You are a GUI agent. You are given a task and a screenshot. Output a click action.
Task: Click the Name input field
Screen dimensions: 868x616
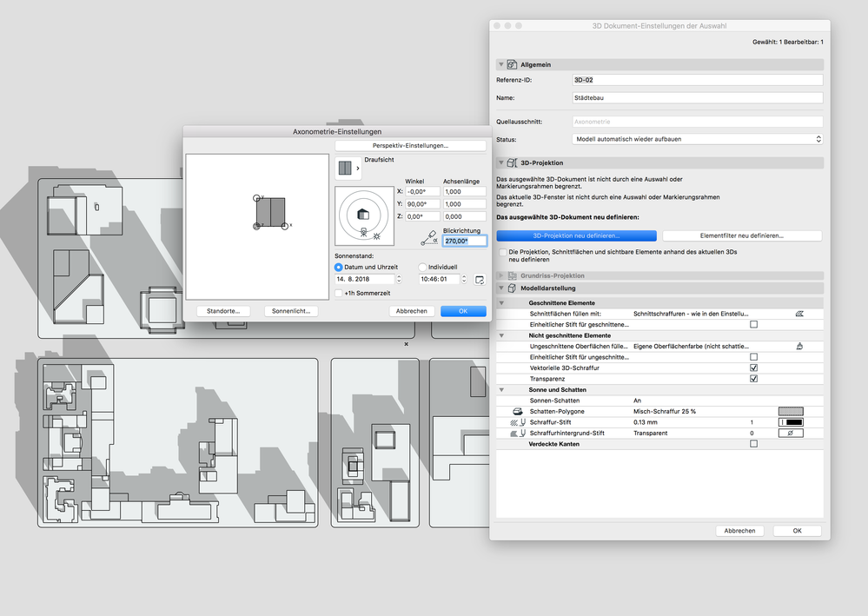[x=698, y=98]
